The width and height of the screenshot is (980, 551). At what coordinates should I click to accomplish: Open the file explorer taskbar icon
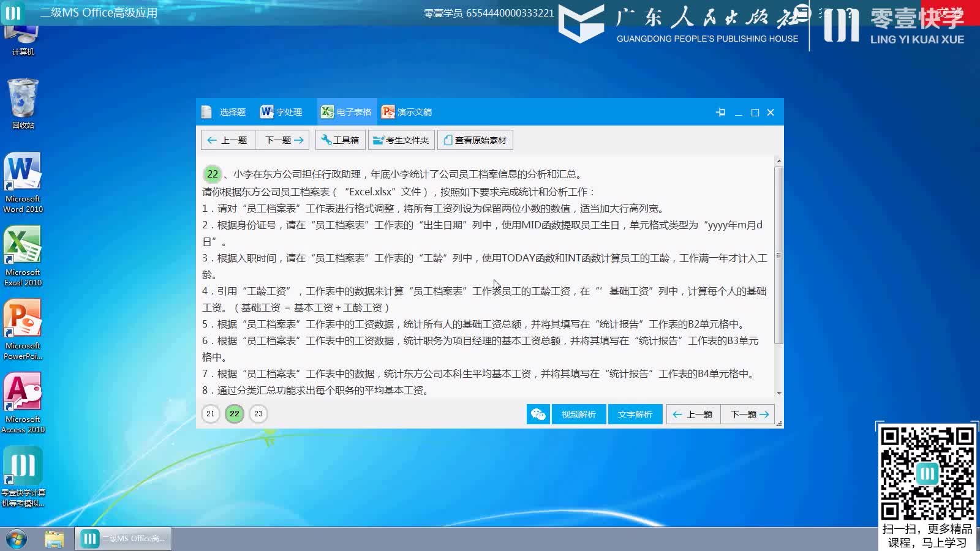pos(55,539)
